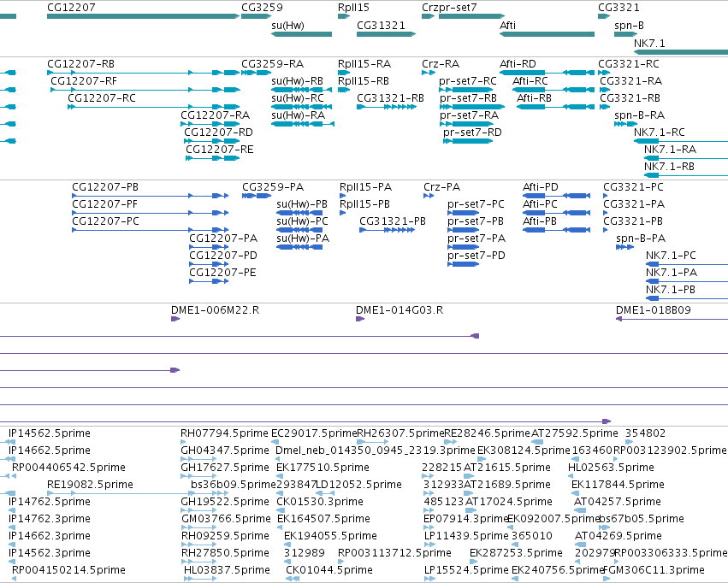Viewport: 728px width, 583px height.
Task: Select the Afti gene bar glyph
Action: pos(547,34)
